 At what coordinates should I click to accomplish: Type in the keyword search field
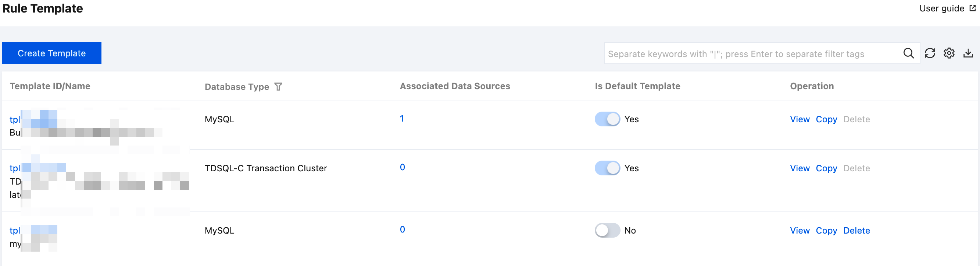point(751,54)
